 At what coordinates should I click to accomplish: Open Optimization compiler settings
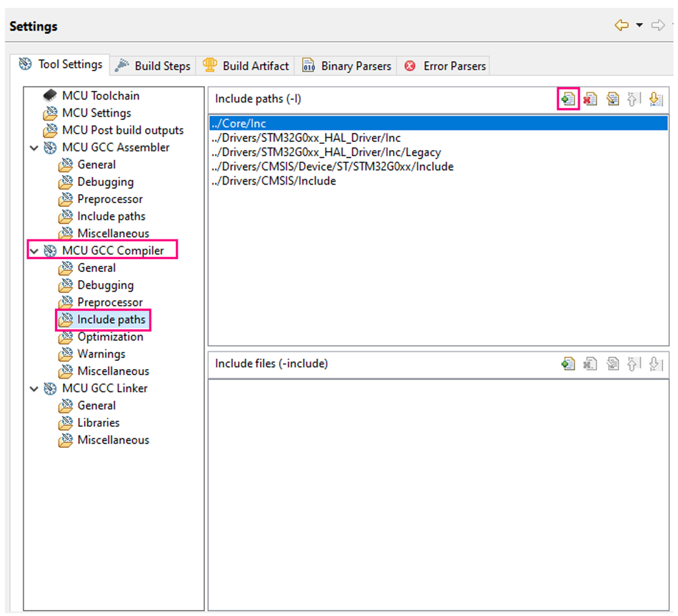(100, 336)
